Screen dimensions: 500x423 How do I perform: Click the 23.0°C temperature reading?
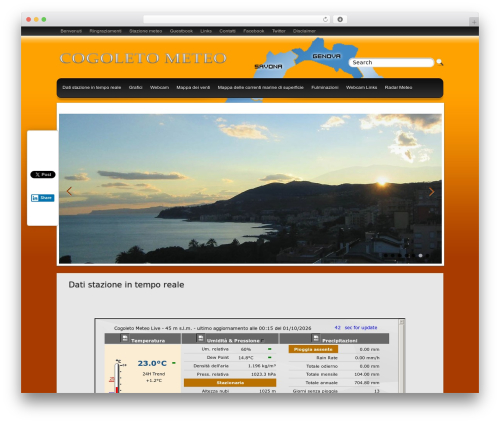152,363
